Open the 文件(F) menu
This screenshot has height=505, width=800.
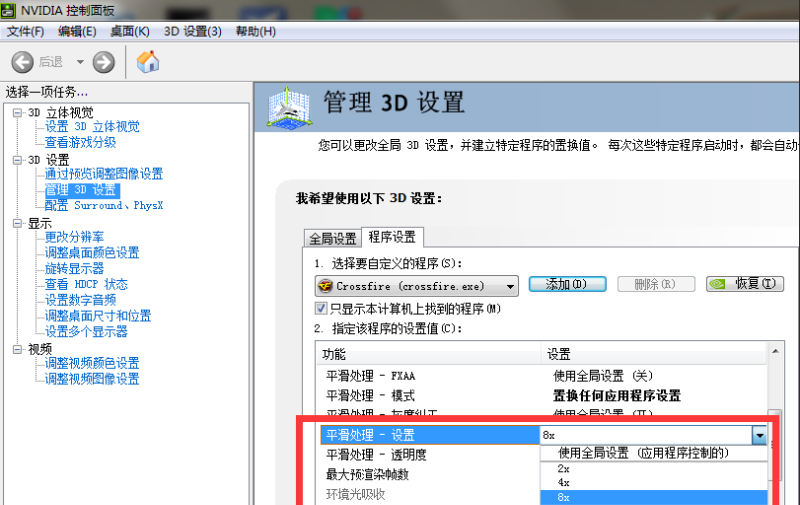tap(24, 32)
